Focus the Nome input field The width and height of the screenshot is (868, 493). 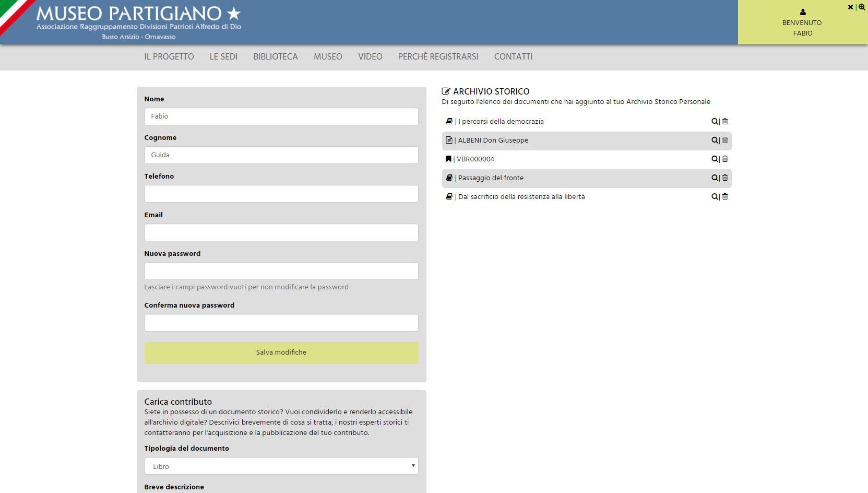coord(281,116)
